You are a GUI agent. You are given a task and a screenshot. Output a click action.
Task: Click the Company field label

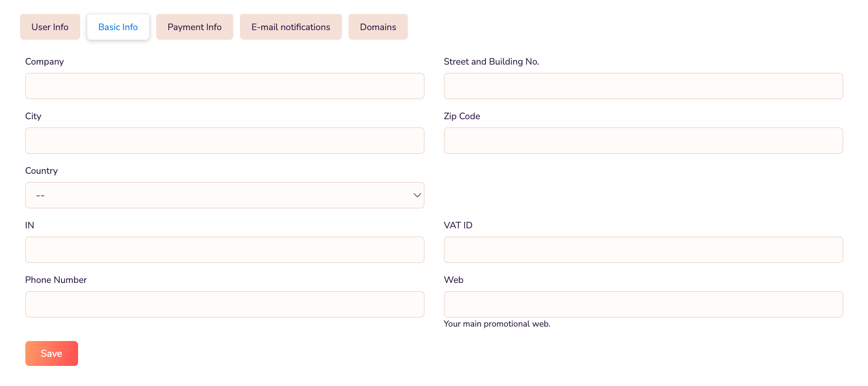[x=44, y=62]
